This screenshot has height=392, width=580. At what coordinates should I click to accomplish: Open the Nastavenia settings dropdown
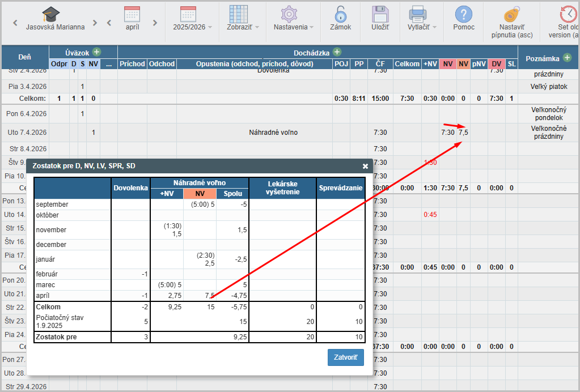(x=290, y=15)
